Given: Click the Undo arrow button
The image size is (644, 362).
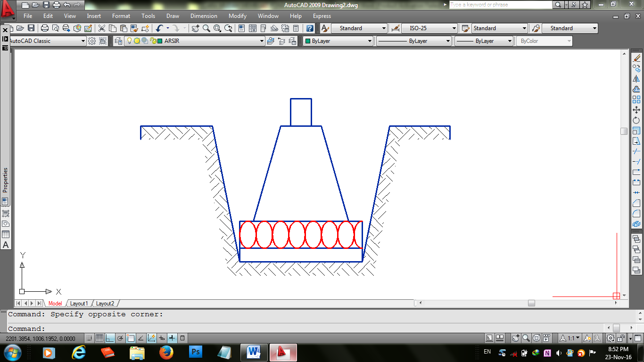Looking at the screenshot, I should (x=158, y=28).
